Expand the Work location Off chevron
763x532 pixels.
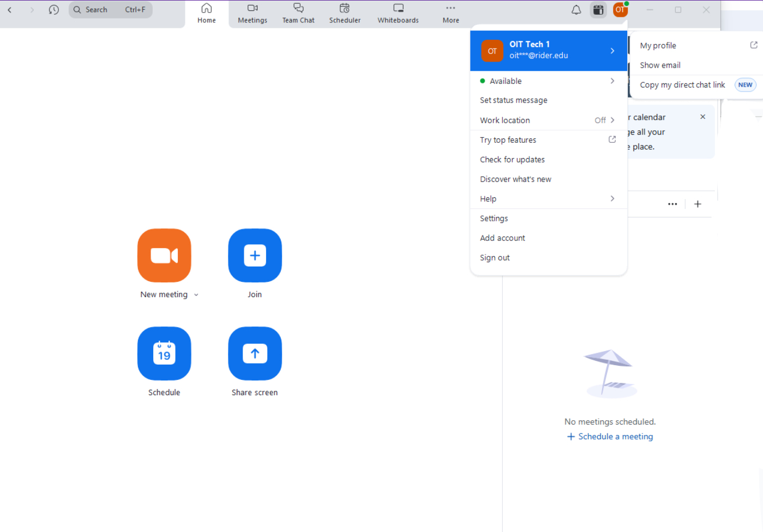(x=612, y=120)
